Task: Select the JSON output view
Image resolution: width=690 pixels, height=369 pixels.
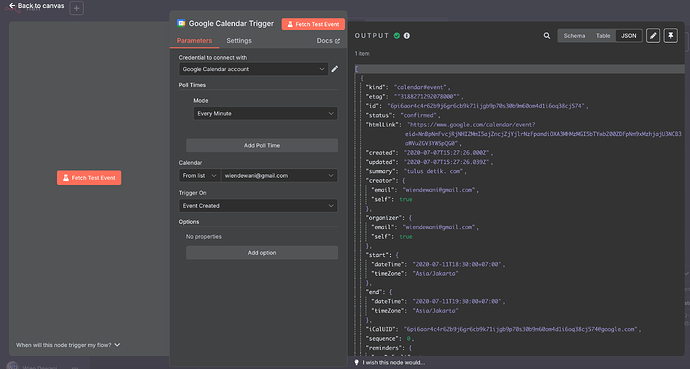Action: [x=628, y=36]
